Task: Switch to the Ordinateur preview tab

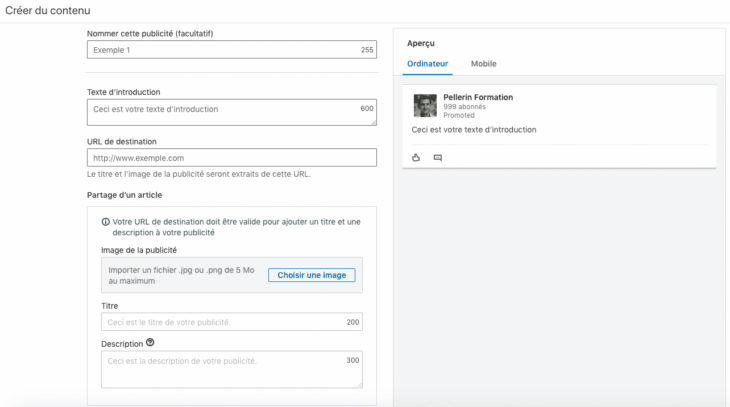Action: tap(427, 64)
